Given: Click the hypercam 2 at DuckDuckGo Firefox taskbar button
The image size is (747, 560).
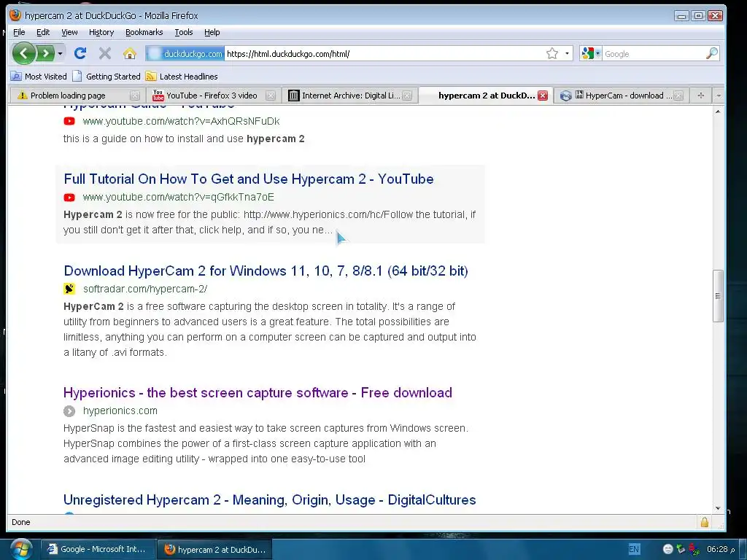Looking at the screenshot, I should [215, 550].
